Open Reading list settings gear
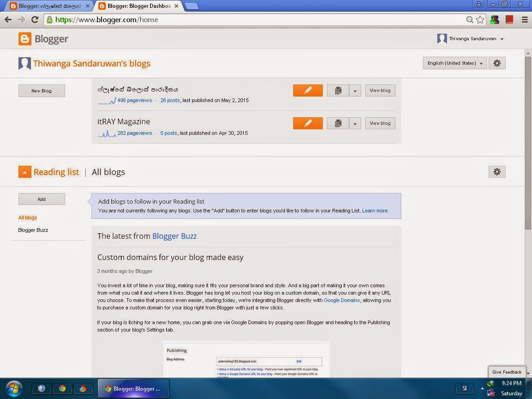The height and width of the screenshot is (399, 532). [497, 172]
